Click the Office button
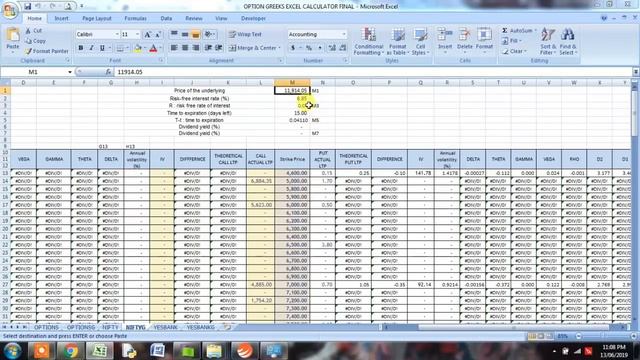Image resolution: width=640 pixels, height=360 pixels. click(9, 10)
